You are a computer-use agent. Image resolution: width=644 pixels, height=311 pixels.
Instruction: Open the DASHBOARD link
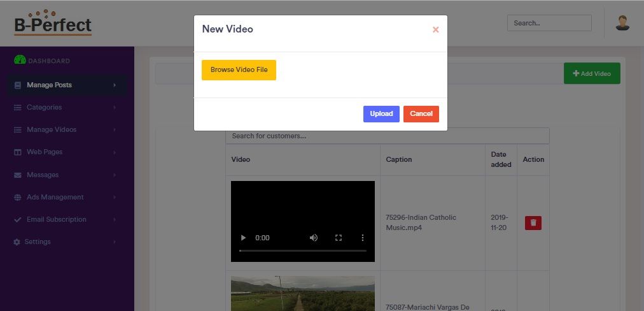tap(49, 61)
